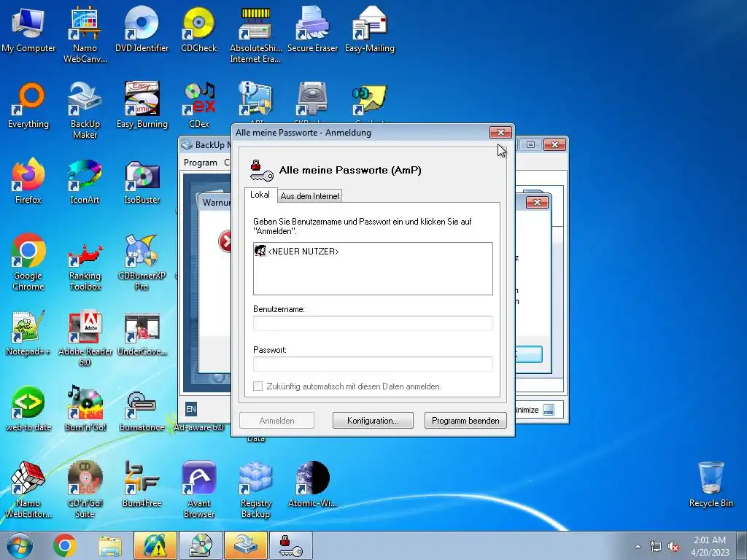The height and width of the screenshot is (560, 747).
Task: Open Konfiguration... settings button
Action: (373, 421)
